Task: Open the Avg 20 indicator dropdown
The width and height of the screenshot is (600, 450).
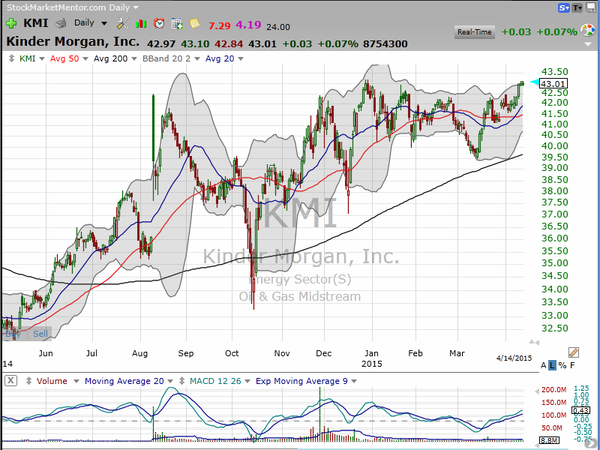Action: click(x=241, y=59)
